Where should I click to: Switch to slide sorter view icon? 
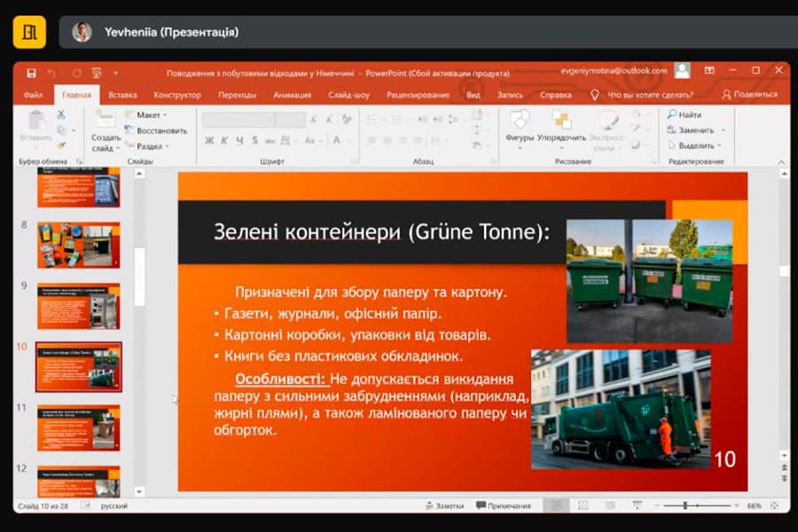583,505
